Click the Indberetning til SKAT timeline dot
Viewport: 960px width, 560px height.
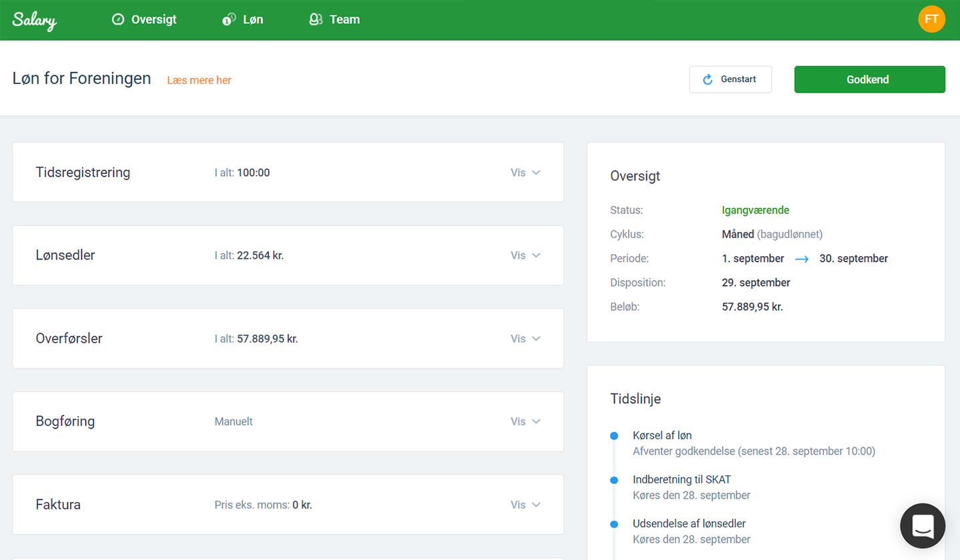coord(614,480)
